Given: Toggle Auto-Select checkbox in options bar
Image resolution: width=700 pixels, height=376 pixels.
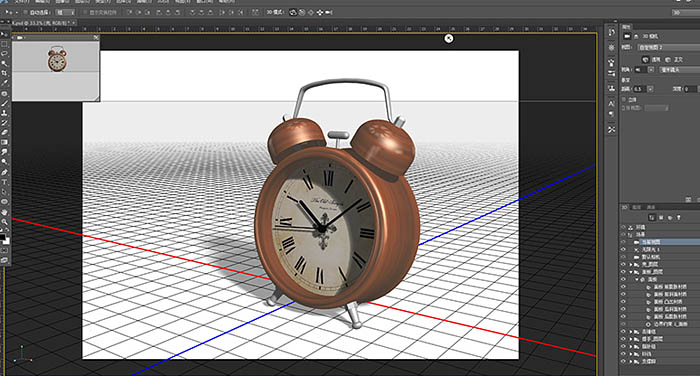Looking at the screenshot, I should pos(26,13).
